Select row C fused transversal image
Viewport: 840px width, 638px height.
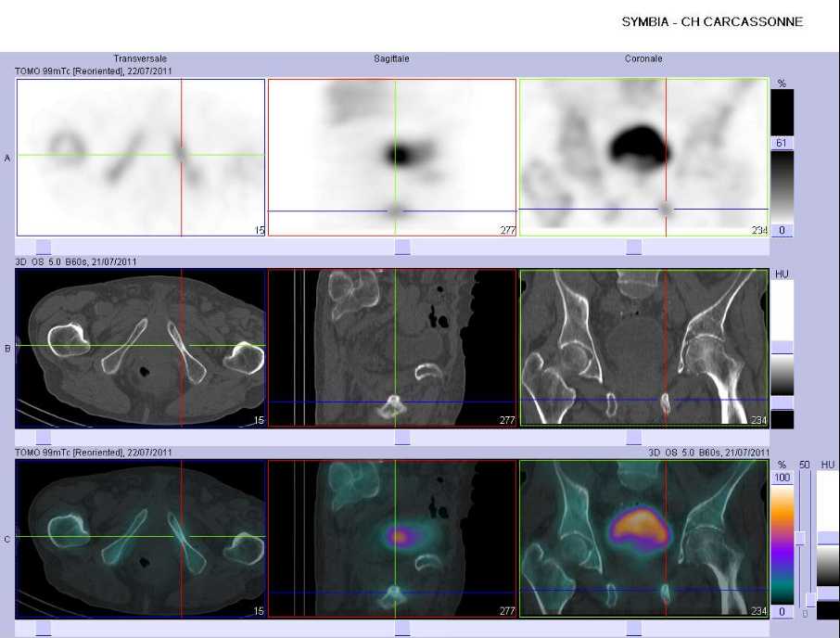[141, 539]
